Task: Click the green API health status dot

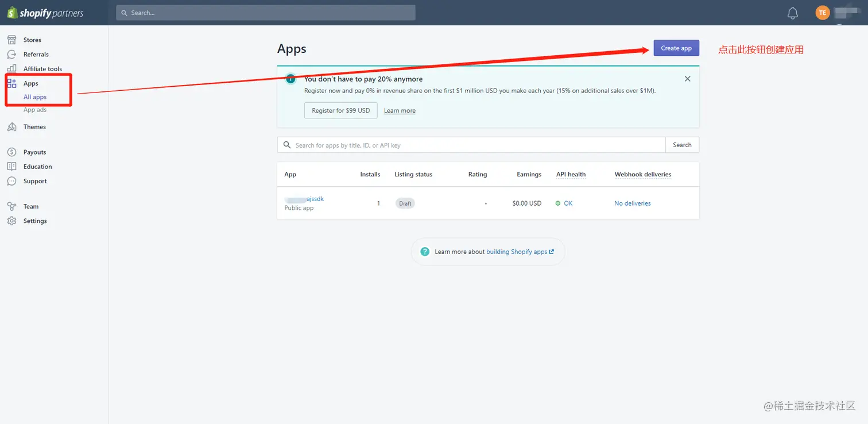Action: pyautogui.click(x=558, y=203)
